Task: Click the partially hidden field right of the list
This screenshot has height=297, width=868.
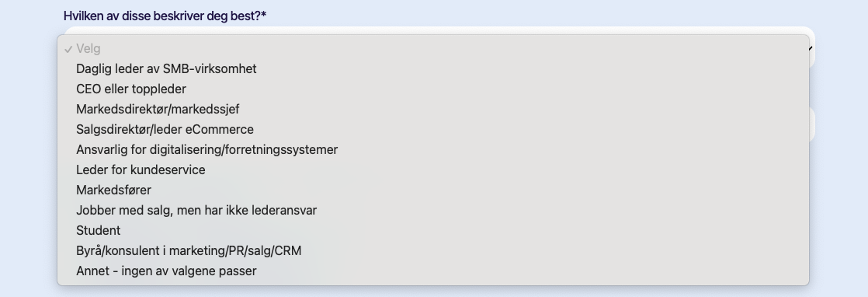Action: click(812, 124)
